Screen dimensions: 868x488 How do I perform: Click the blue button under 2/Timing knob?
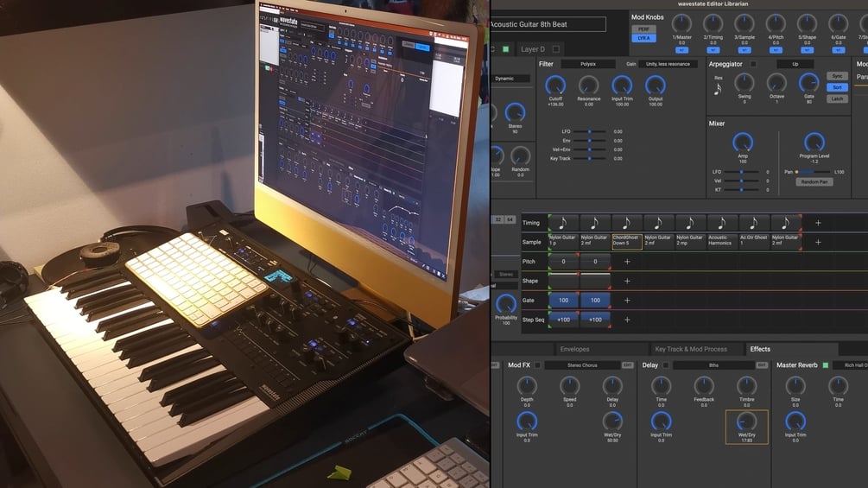click(713, 50)
